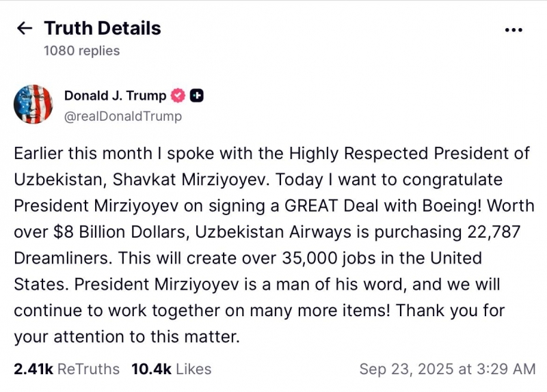Open the three-dot more options menu

click(x=513, y=30)
